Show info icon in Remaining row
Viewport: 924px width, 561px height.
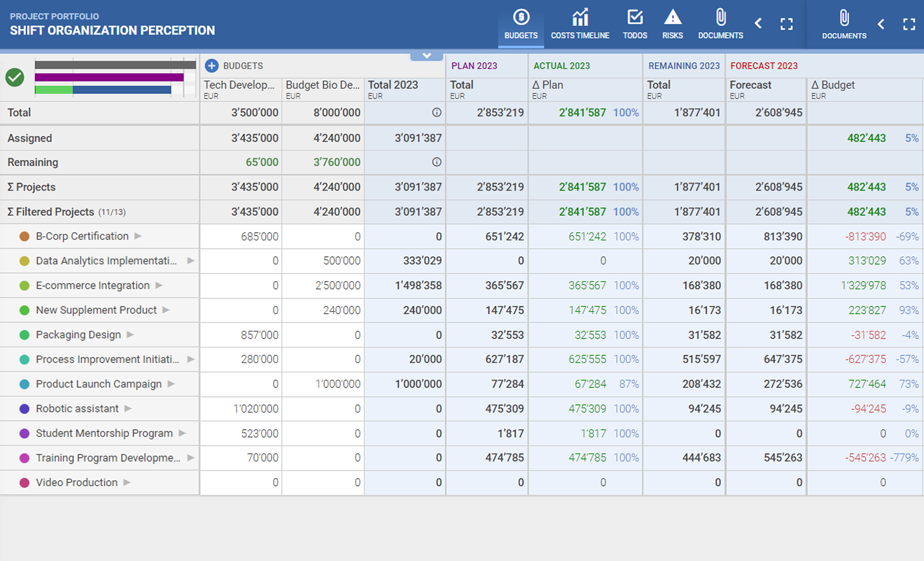pyautogui.click(x=436, y=162)
